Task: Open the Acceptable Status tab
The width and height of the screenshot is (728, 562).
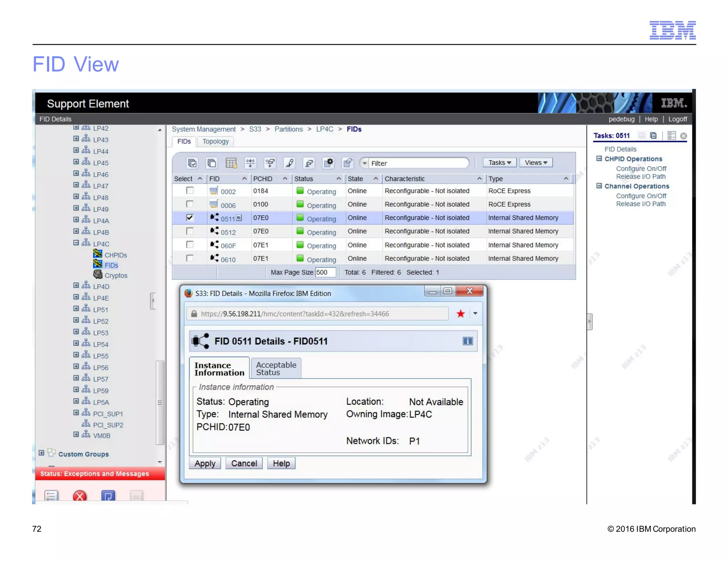Action: tap(276, 368)
